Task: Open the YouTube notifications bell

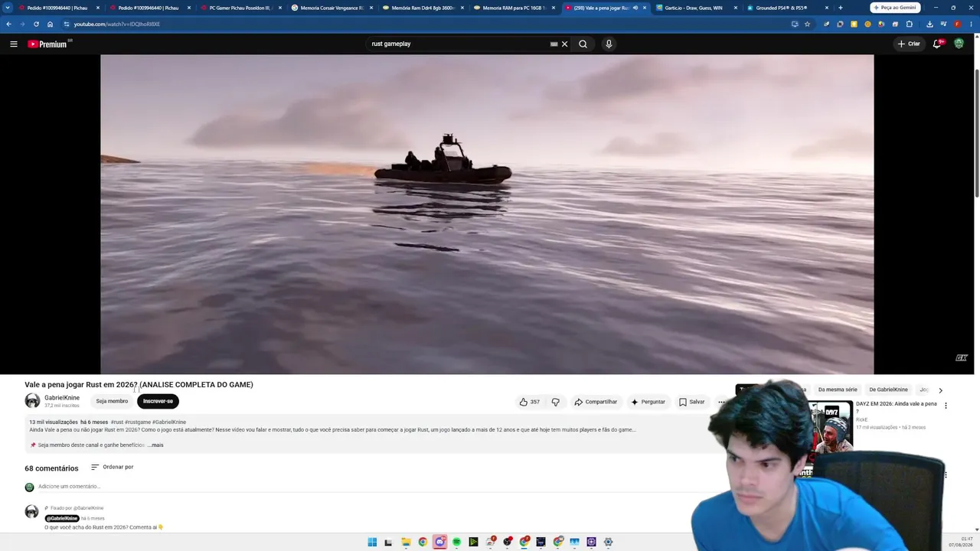Action: click(937, 44)
